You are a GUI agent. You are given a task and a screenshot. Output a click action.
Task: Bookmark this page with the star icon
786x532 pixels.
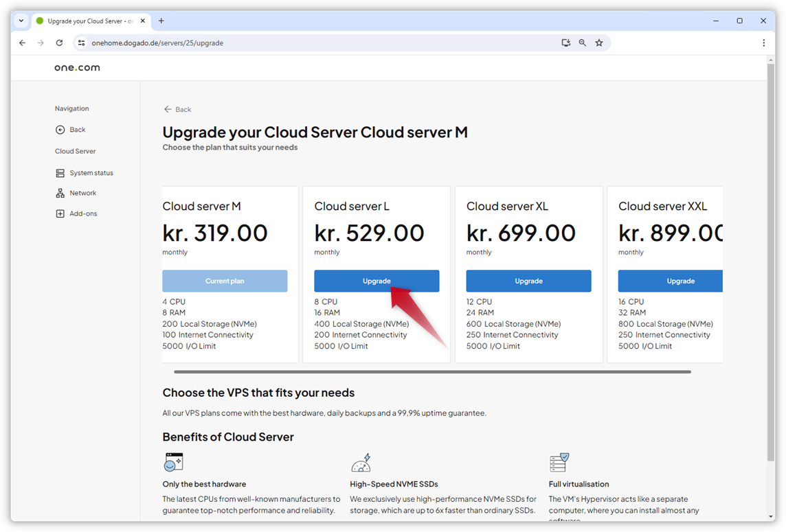tap(599, 43)
